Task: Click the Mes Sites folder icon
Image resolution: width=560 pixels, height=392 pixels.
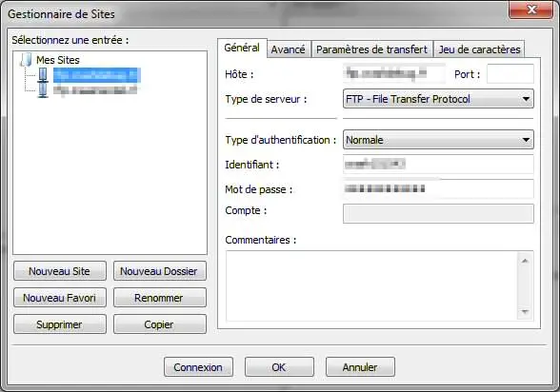Action: click(26, 60)
